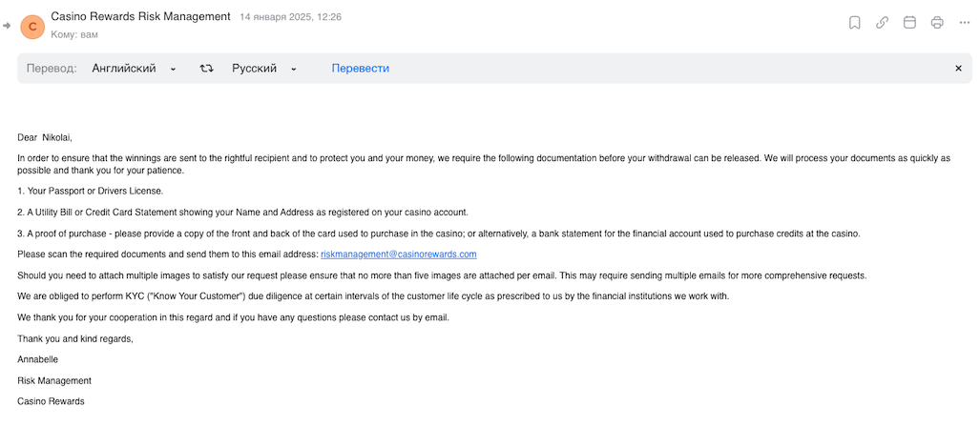Click "Перевести" to translate the email
Screen dimensions: 980x427
click(360, 69)
